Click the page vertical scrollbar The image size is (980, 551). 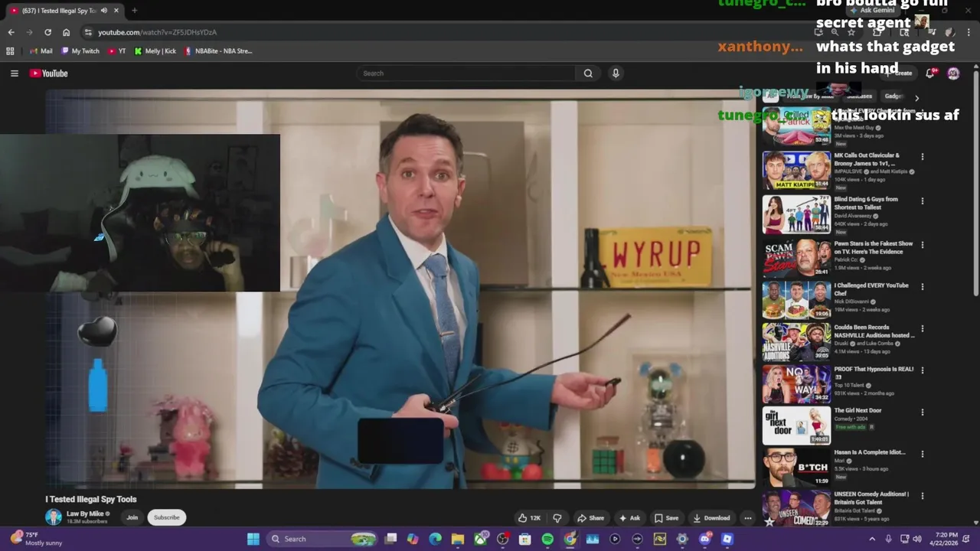975,184
